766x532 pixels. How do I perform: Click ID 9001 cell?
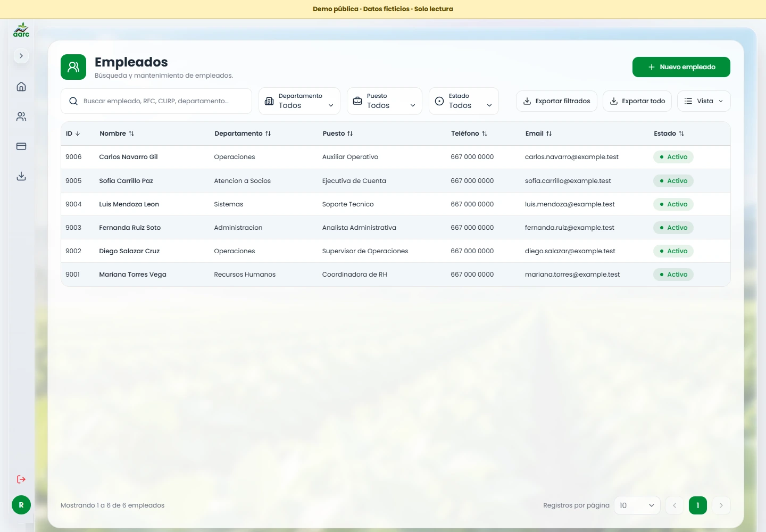(72, 275)
